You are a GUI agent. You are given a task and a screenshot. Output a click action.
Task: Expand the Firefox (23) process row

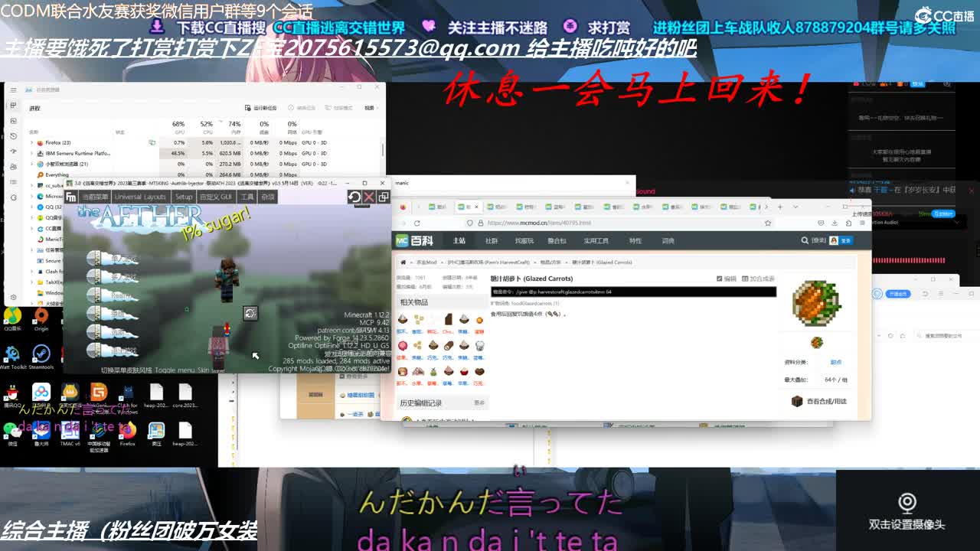point(31,142)
